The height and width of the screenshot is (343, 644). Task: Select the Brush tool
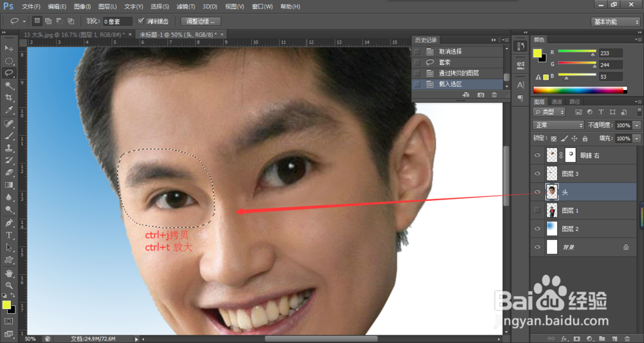pos(8,135)
